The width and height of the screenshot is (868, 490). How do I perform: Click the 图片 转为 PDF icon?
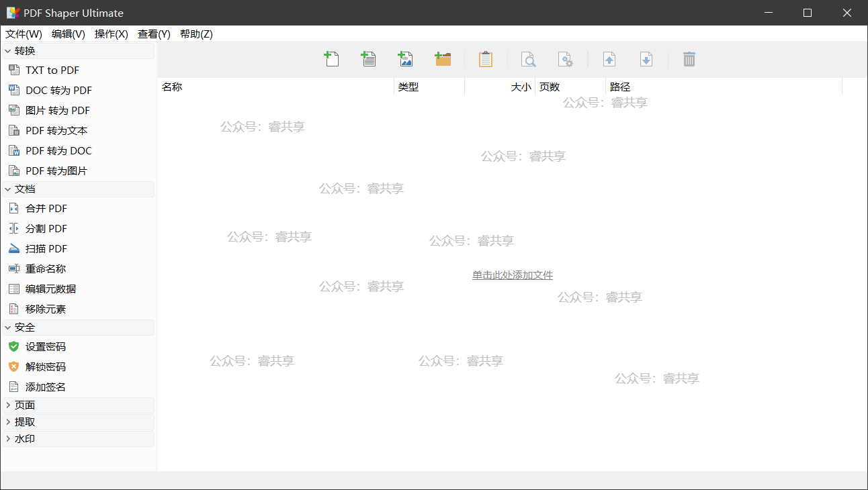[14, 110]
